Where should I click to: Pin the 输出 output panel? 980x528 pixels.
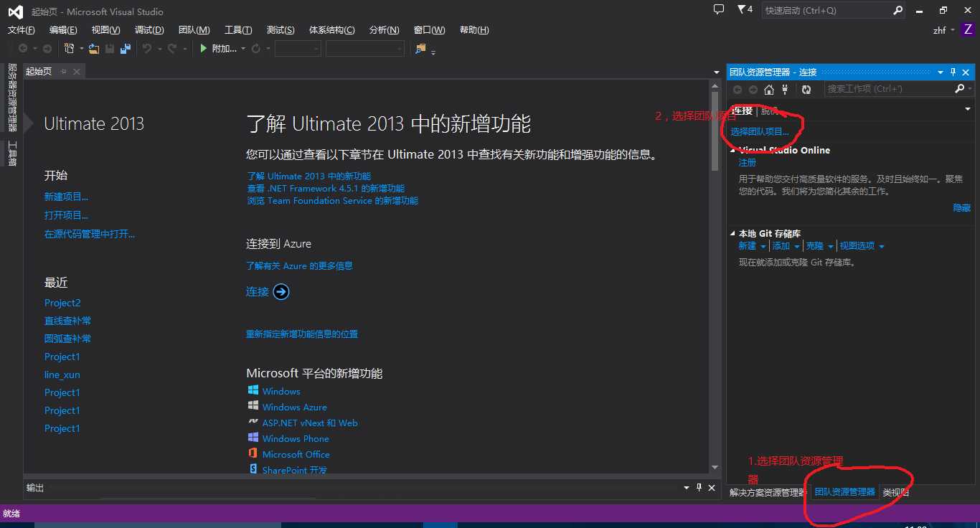pyautogui.click(x=699, y=488)
